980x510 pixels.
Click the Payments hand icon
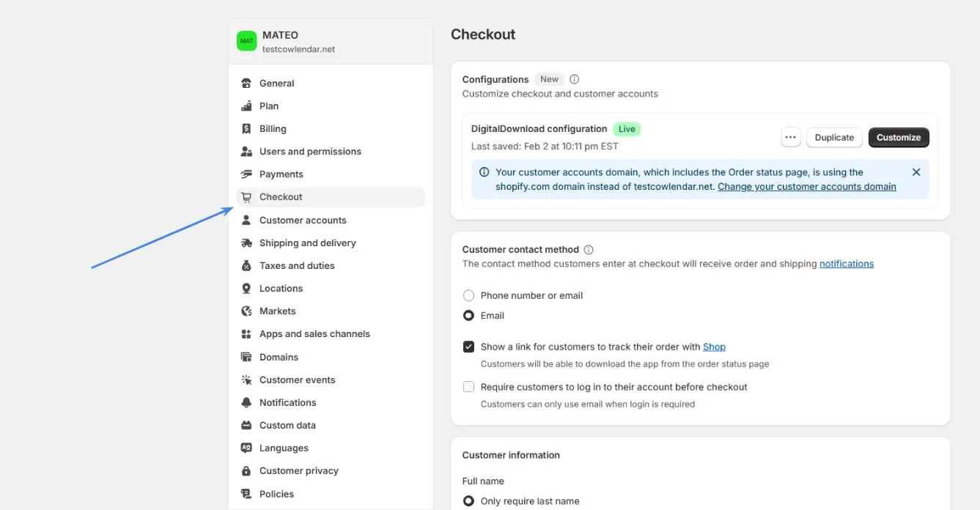[x=246, y=174]
